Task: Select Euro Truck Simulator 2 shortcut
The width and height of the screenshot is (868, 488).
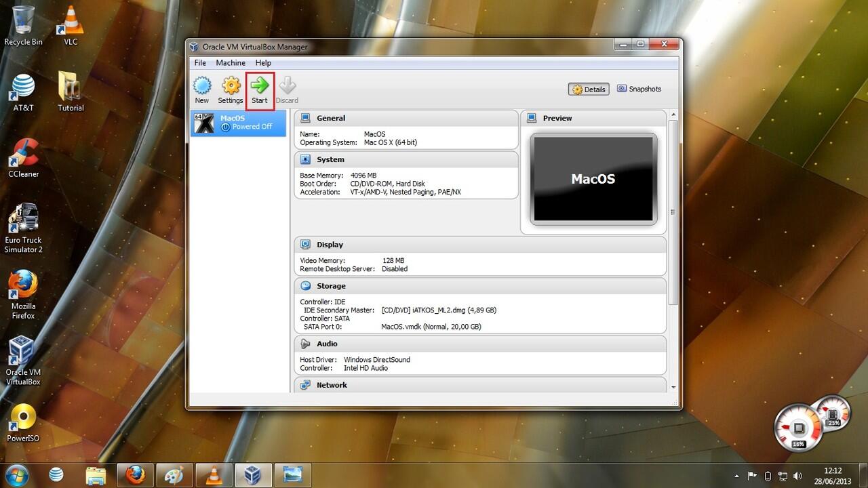Action: point(23,228)
